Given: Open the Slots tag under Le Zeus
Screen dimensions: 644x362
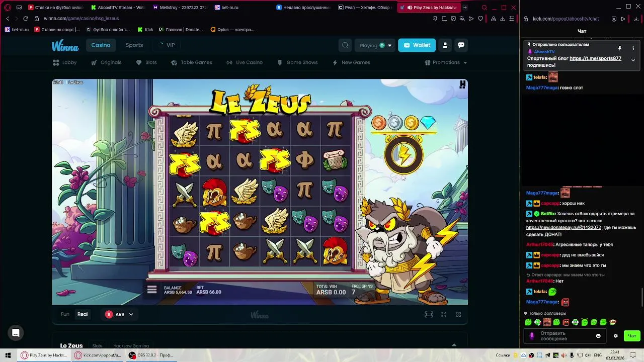Looking at the screenshot, I should point(97,346).
